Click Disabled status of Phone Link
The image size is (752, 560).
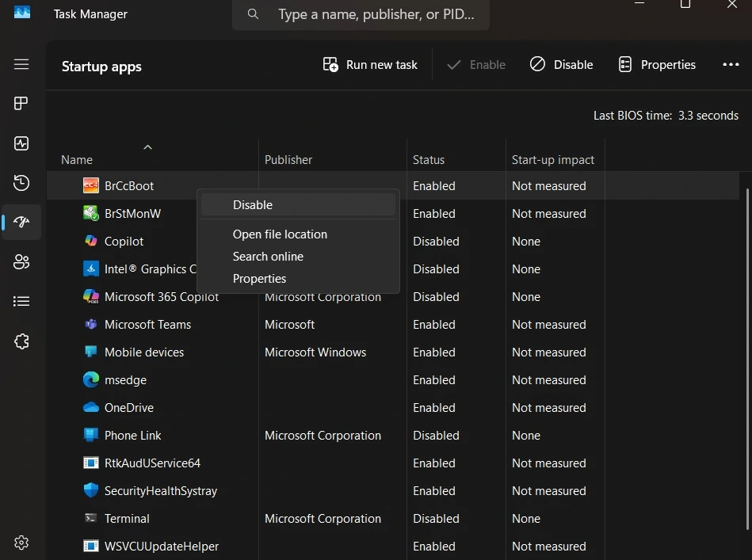tap(436, 436)
